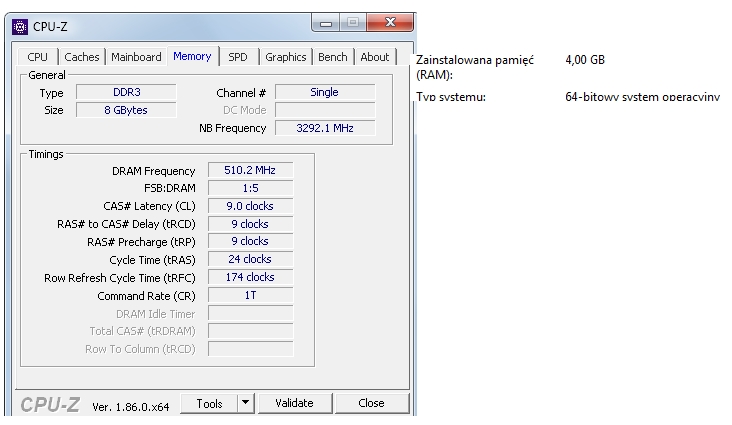The image size is (732, 425).
Task: Click the Close button at bottom
Action: (371, 403)
